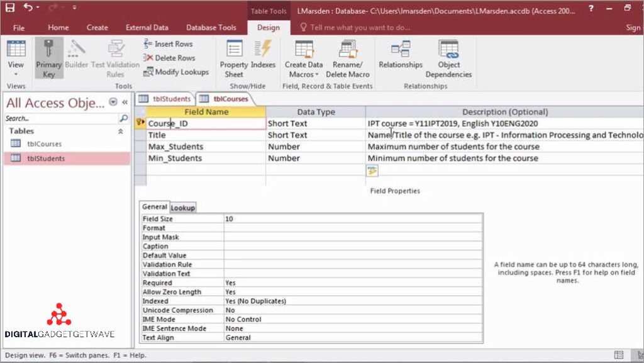Image resolution: width=644 pixels, height=363 pixels.
Task: Collapse the Tables group in the navigation pane
Action: coord(121,131)
